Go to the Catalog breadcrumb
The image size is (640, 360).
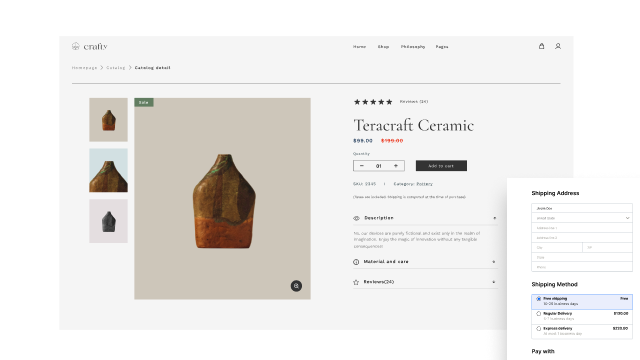(x=116, y=68)
